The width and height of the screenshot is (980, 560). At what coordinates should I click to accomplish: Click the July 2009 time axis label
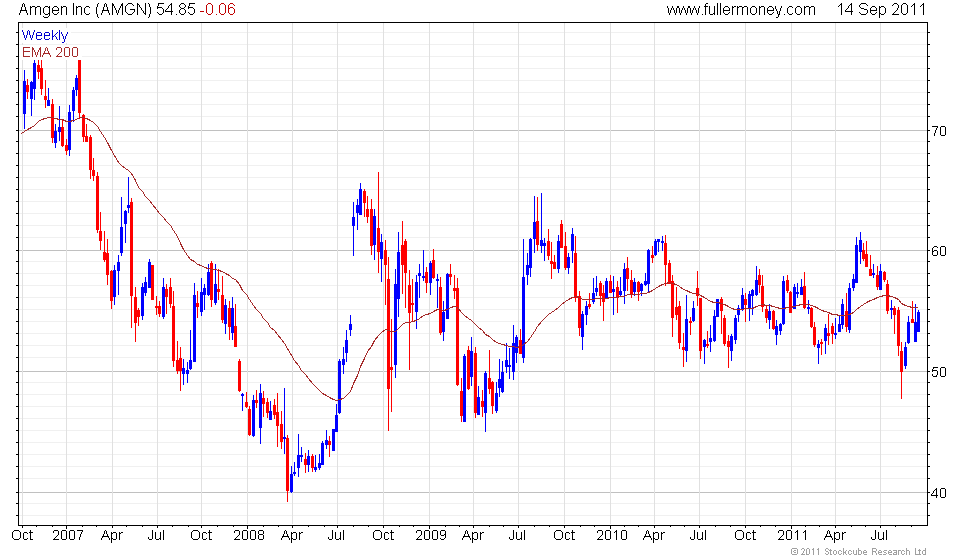click(517, 536)
